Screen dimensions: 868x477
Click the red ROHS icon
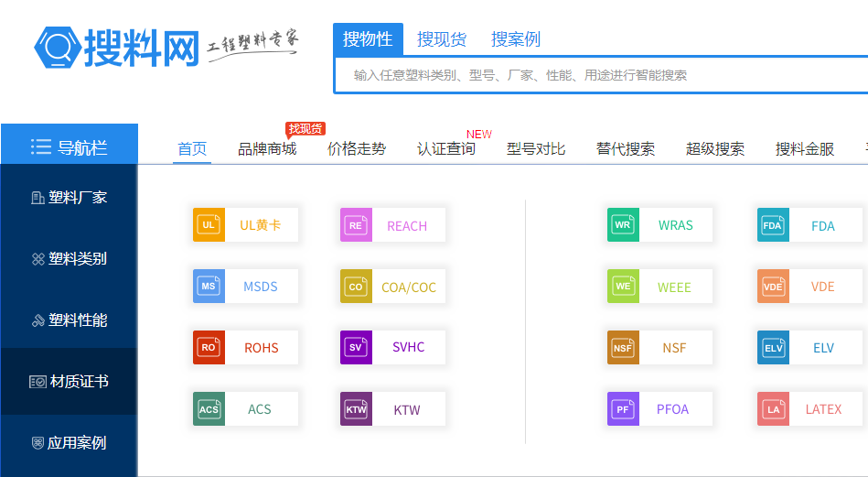click(209, 348)
